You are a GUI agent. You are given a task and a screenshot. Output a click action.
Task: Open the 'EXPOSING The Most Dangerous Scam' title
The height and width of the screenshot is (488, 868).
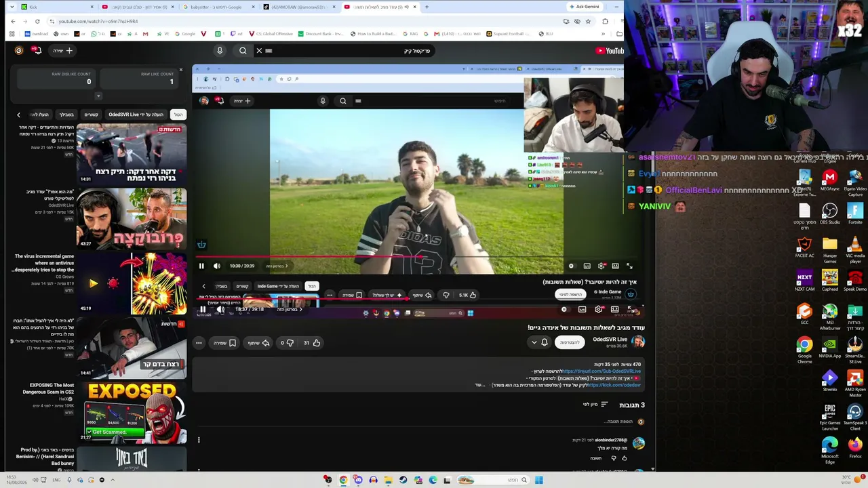tap(49, 388)
